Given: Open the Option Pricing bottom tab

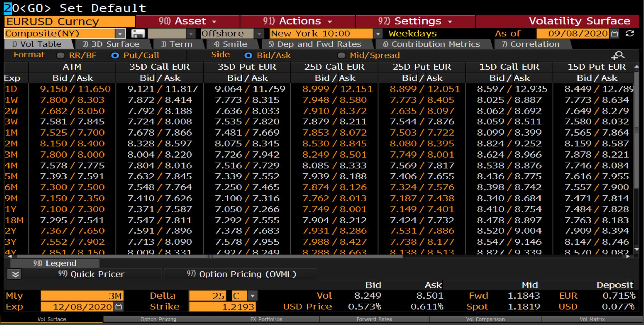Looking at the screenshot, I should point(158,319).
